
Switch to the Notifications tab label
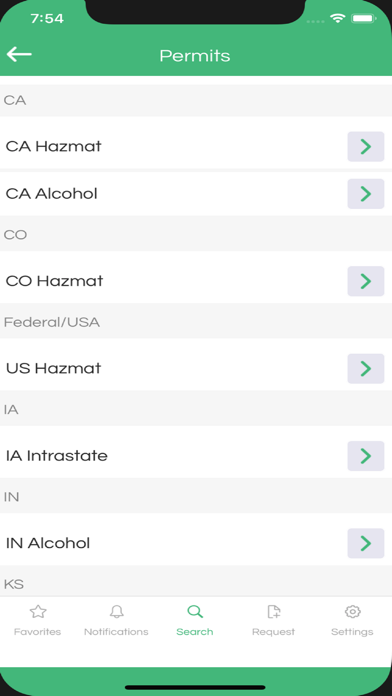116,632
